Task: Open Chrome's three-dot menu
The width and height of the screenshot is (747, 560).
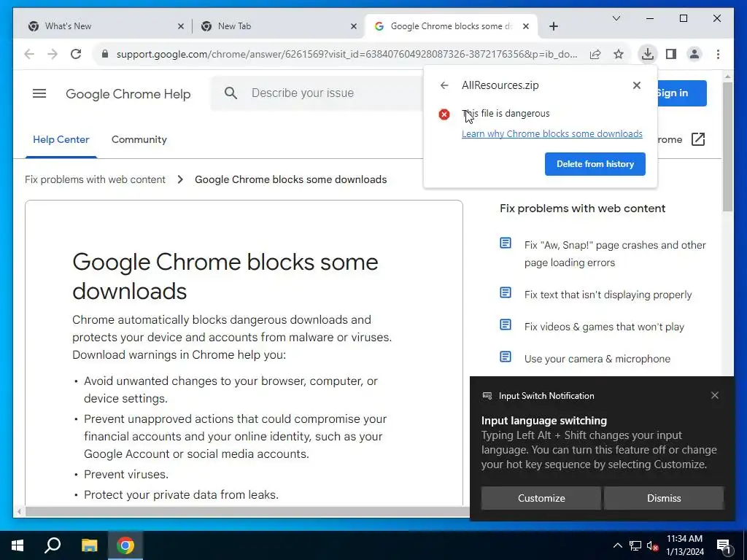Action: (718, 54)
